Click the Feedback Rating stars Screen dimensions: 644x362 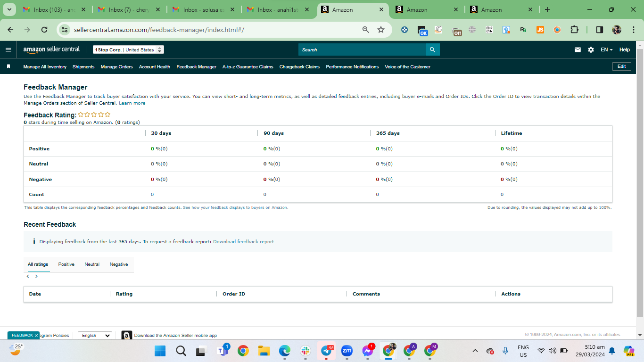[94, 115]
